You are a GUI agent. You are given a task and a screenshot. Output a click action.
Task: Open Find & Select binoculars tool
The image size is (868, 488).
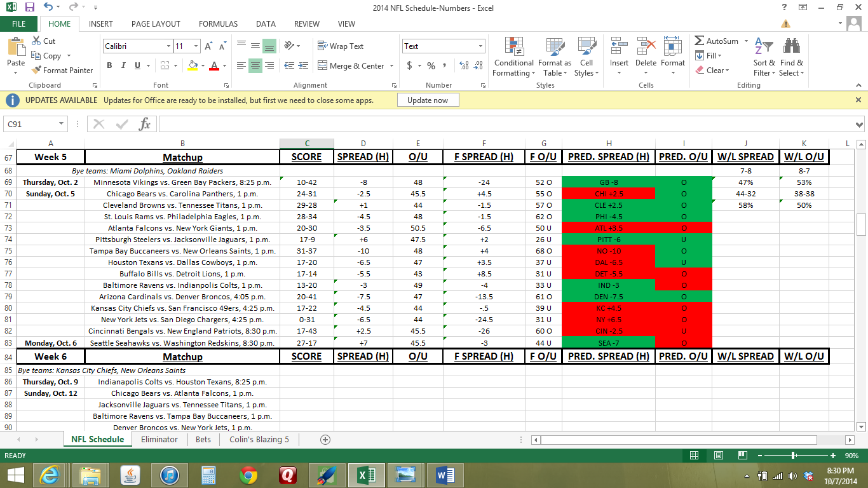point(791,57)
